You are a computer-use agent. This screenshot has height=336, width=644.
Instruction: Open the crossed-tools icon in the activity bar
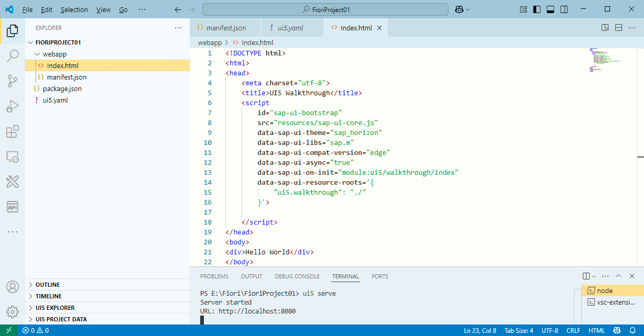tap(13, 182)
